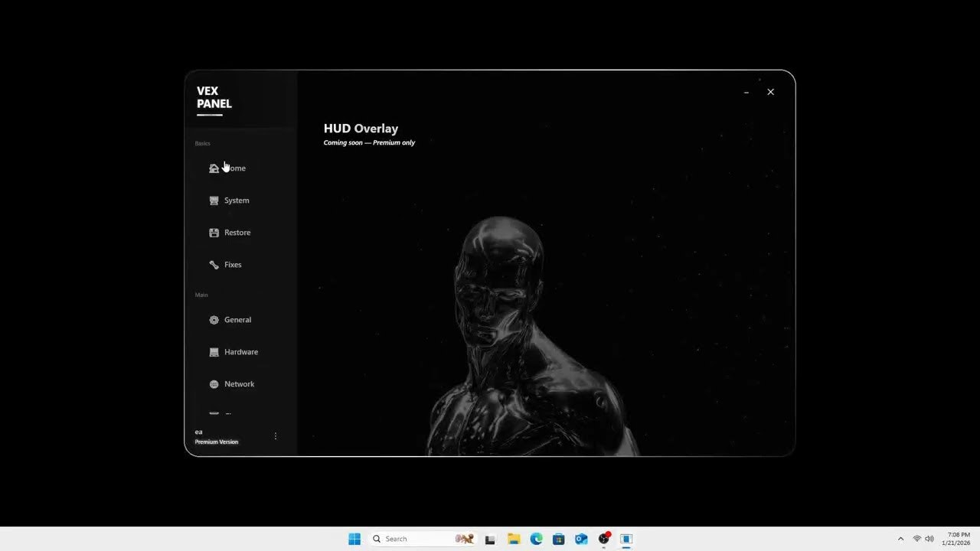Click the clock app icon with red notification badge
The image size is (980, 551).
[x=603, y=539]
